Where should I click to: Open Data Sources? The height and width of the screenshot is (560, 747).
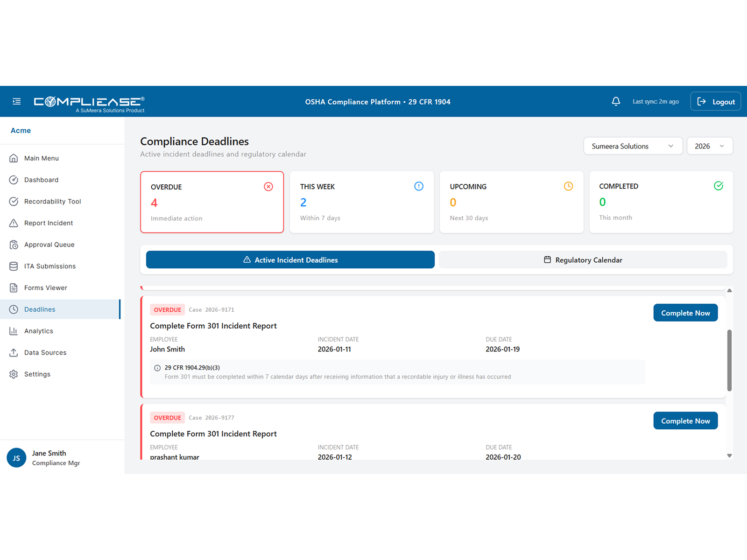click(x=45, y=352)
